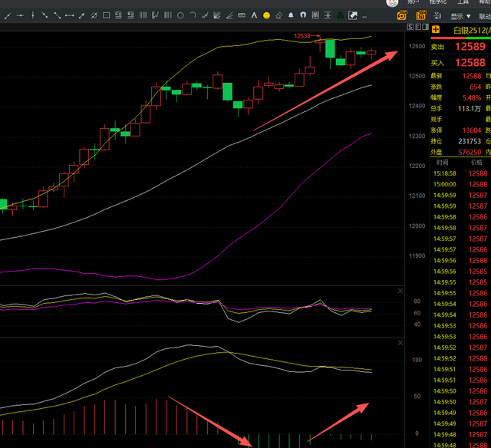This screenshot has width=491, height=448.
Task: Select the second retracement levels tool
Action: (130, 15)
